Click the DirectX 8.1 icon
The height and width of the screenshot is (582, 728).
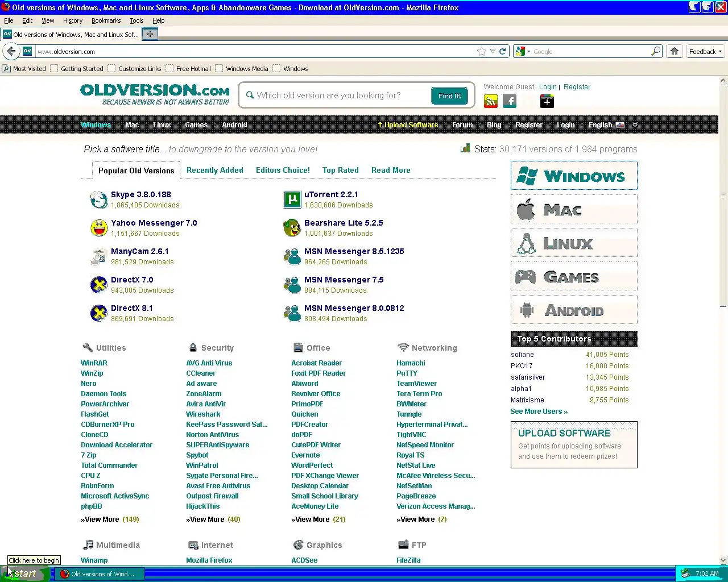[x=99, y=313]
